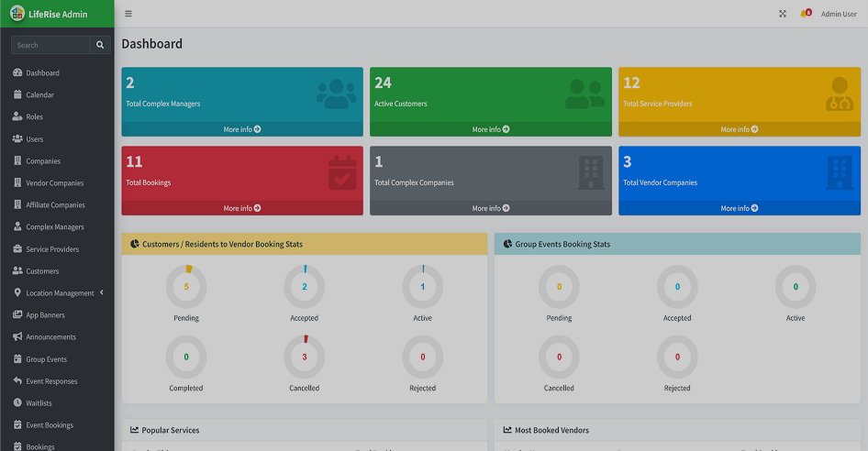Click the Group Events calendar icon
Viewport: 868px width, 451px height.
pos(17,359)
